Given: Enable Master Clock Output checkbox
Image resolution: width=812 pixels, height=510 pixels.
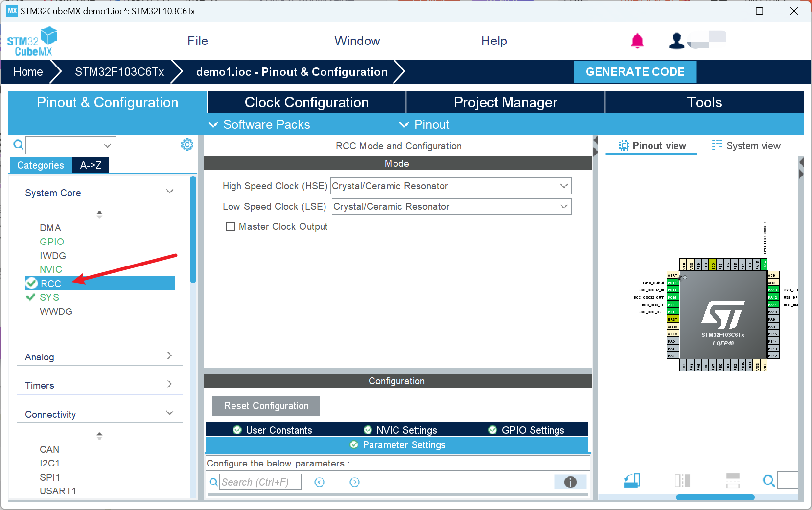Looking at the screenshot, I should coord(231,227).
